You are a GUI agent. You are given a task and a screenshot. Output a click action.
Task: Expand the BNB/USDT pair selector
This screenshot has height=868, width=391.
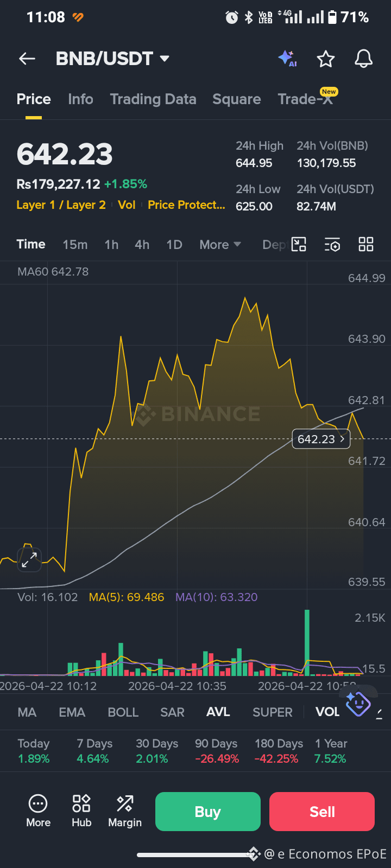tap(165, 59)
